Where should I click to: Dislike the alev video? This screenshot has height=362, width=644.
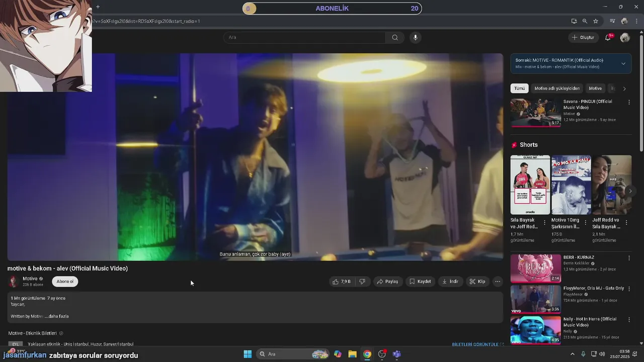(362, 282)
